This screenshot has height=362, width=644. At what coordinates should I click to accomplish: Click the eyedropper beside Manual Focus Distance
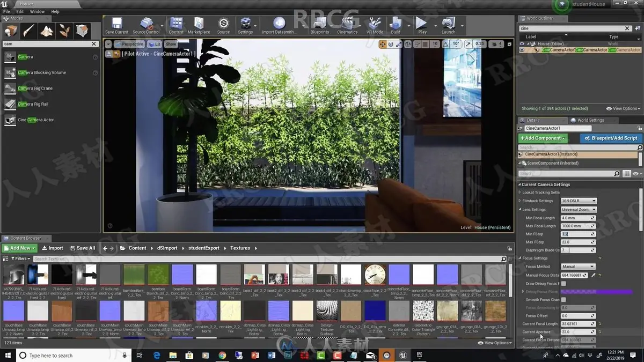pyautogui.click(x=593, y=275)
